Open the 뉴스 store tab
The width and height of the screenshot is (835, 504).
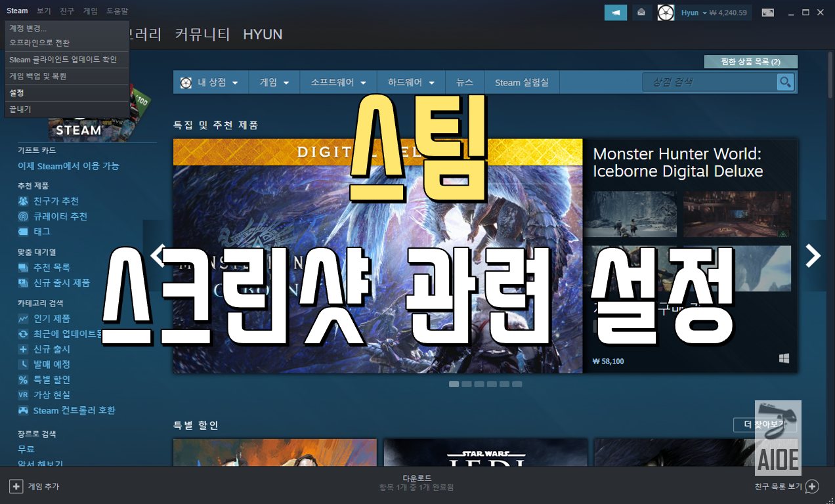tap(465, 83)
